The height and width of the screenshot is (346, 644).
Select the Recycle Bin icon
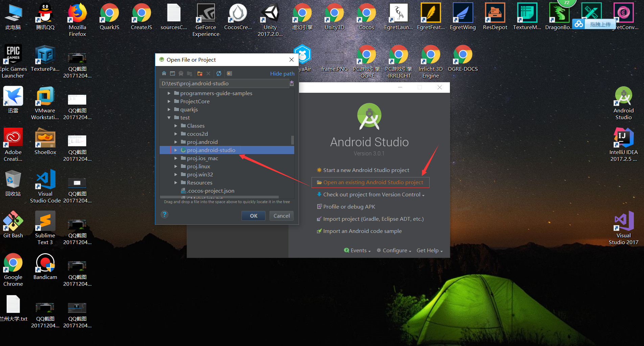tap(13, 183)
